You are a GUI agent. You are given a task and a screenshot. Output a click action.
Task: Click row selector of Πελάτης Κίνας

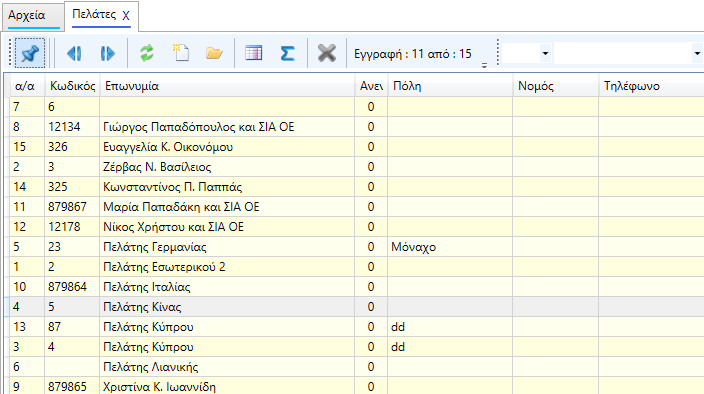point(7,306)
